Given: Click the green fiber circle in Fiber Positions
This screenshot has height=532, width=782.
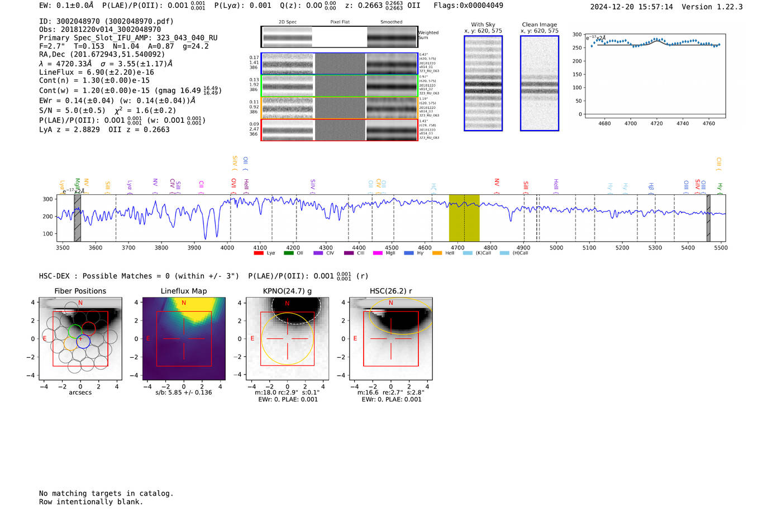Looking at the screenshot, I should click(75, 330).
